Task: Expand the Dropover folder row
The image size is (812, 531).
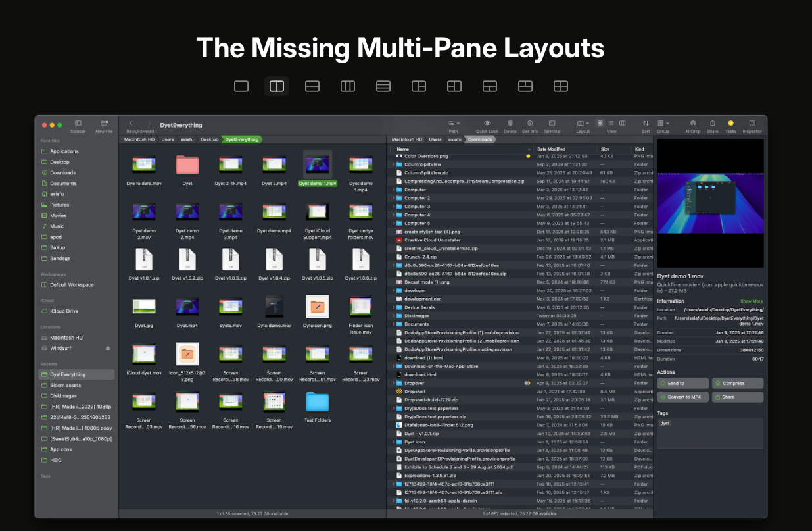Action: click(393, 383)
